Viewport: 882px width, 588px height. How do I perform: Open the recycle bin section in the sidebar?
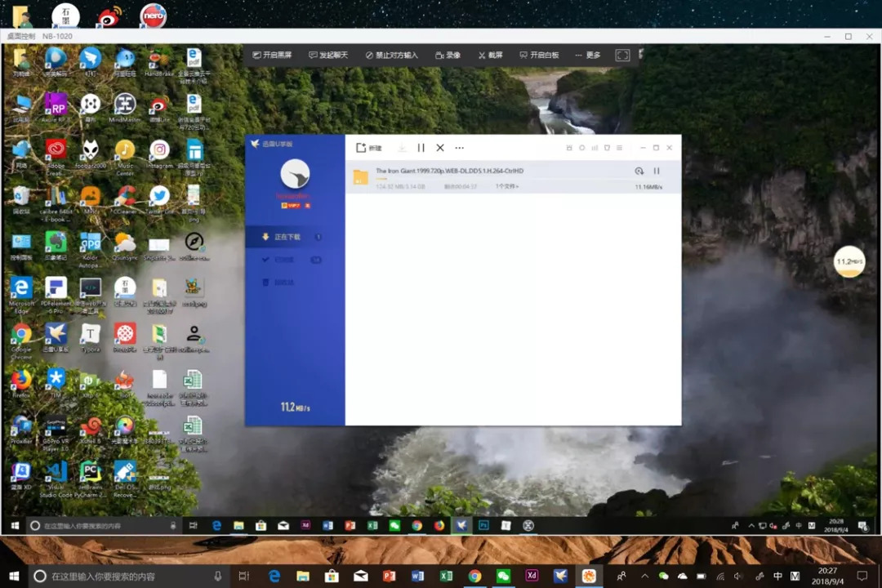tap(283, 283)
